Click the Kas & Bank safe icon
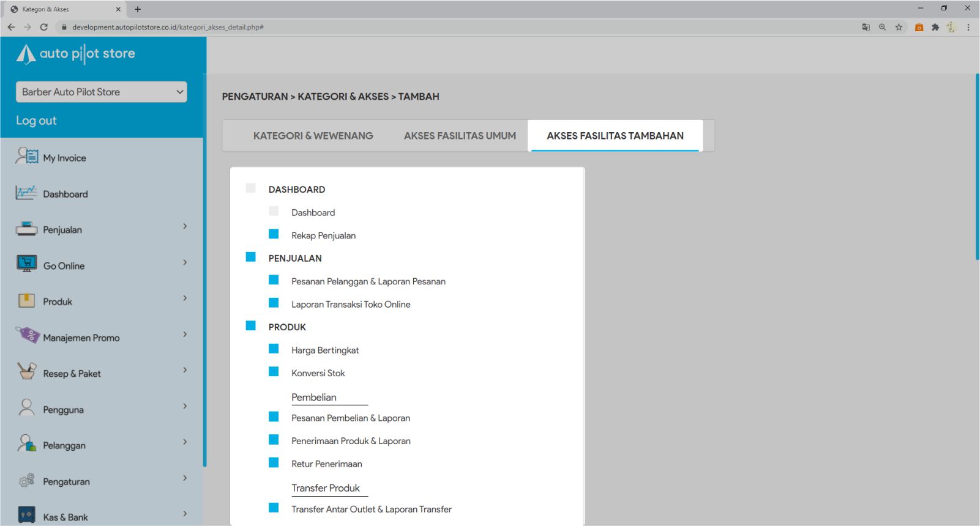This screenshot has width=980, height=526. tap(26, 516)
